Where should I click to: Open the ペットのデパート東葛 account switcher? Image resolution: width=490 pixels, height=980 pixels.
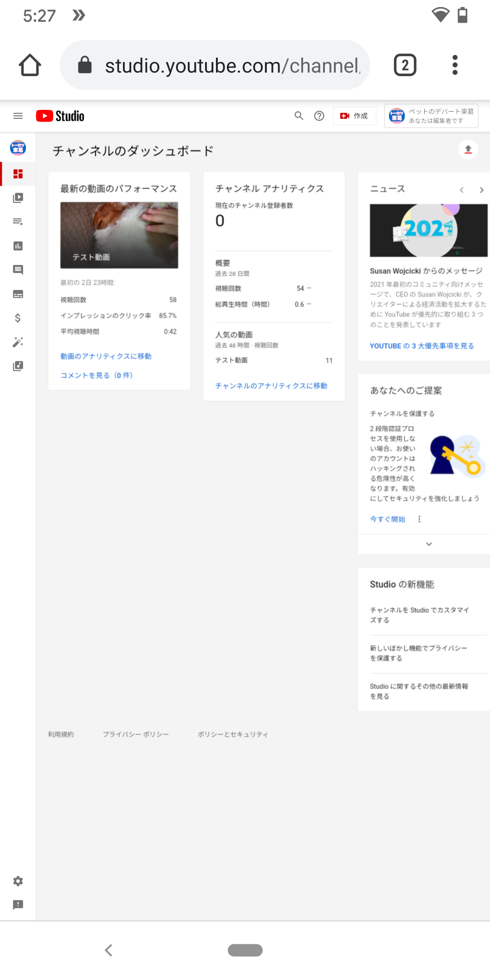431,116
